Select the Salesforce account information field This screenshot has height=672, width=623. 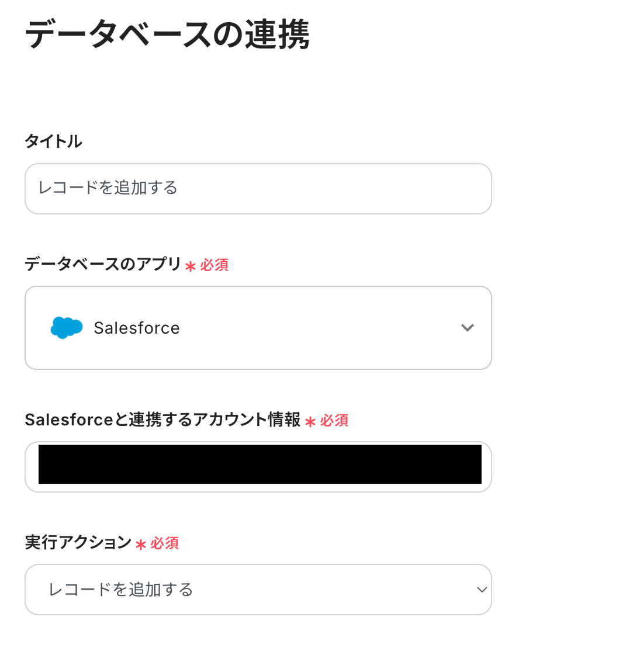258,466
